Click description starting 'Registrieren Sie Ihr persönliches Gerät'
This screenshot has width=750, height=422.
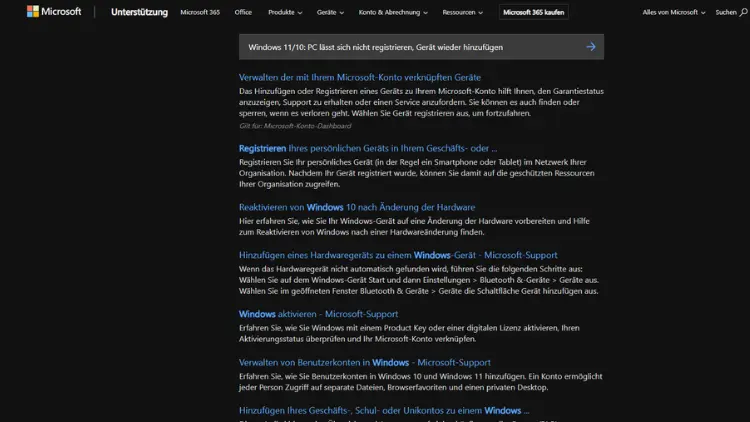point(417,173)
